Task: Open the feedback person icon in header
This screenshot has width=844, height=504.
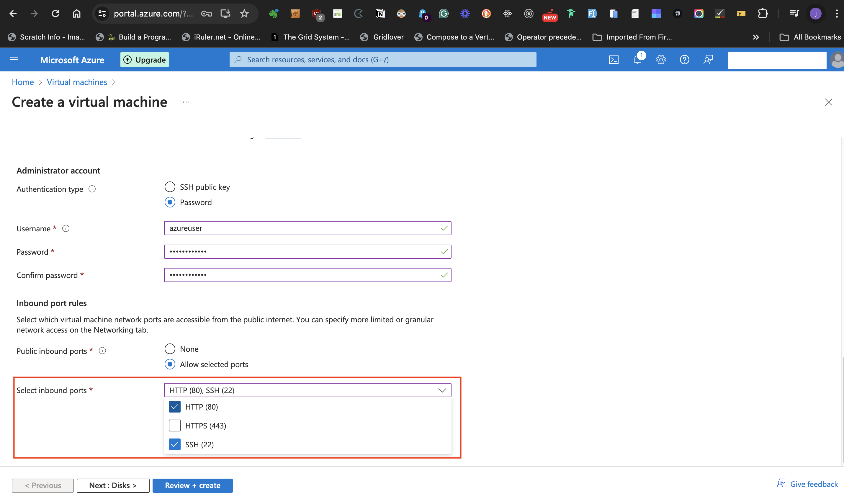Action: (708, 60)
